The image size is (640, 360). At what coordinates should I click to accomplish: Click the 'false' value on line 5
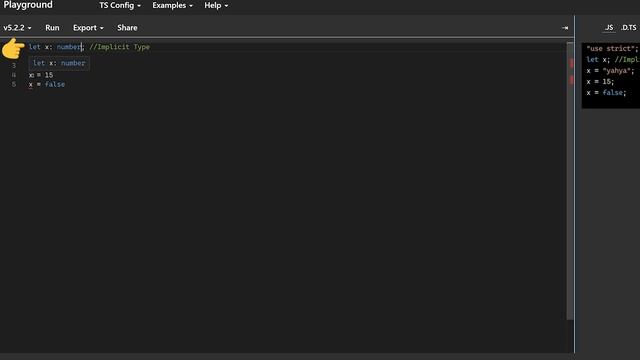coord(55,84)
